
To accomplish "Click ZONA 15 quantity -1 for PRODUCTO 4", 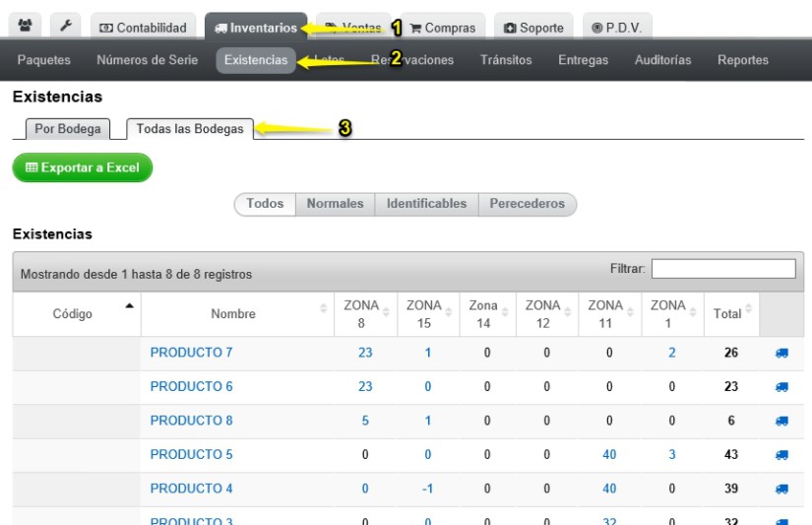I will pos(427,489).
